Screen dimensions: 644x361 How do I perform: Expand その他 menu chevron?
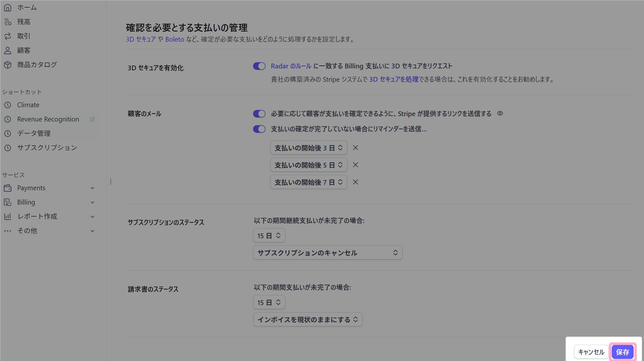point(92,231)
